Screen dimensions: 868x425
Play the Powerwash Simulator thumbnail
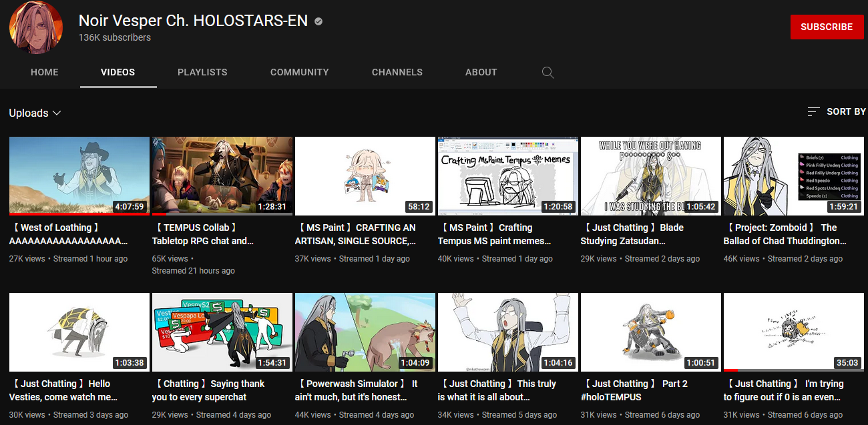(365, 332)
